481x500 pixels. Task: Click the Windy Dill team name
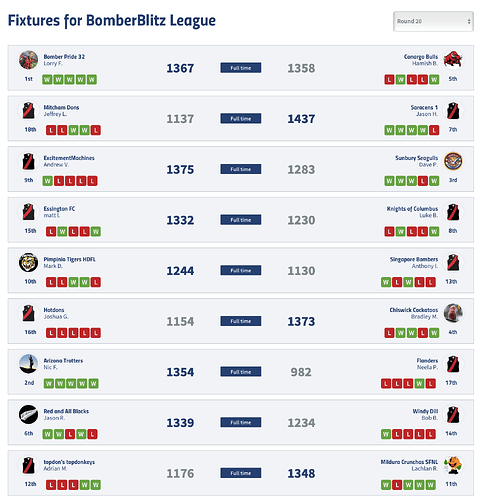pyautogui.click(x=425, y=411)
